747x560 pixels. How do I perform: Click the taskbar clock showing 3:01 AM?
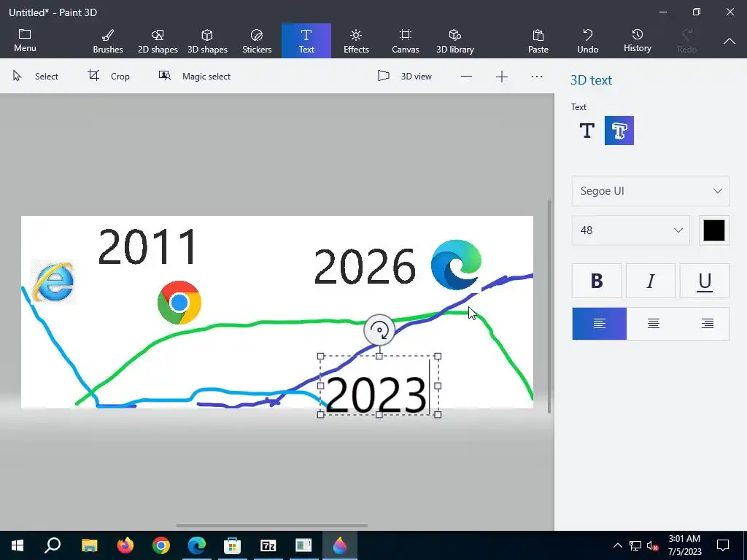(684, 545)
